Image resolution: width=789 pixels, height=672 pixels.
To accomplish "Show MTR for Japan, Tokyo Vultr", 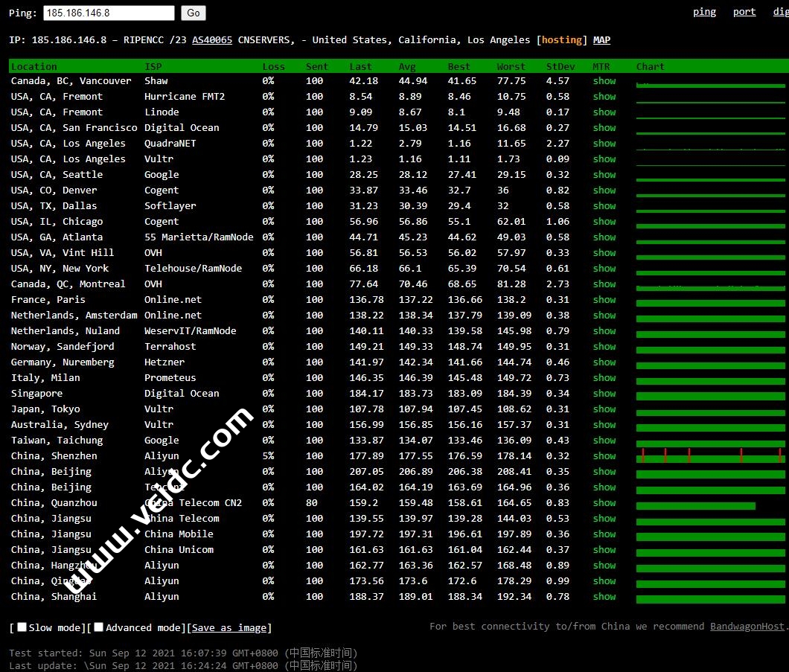I will [604, 409].
